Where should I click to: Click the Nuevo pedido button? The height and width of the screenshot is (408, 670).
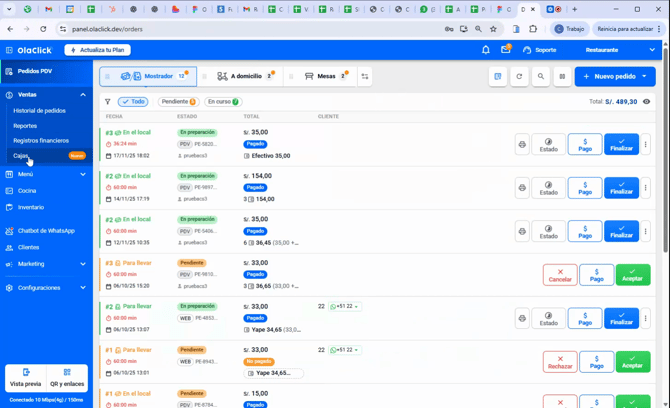coord(609,76)
